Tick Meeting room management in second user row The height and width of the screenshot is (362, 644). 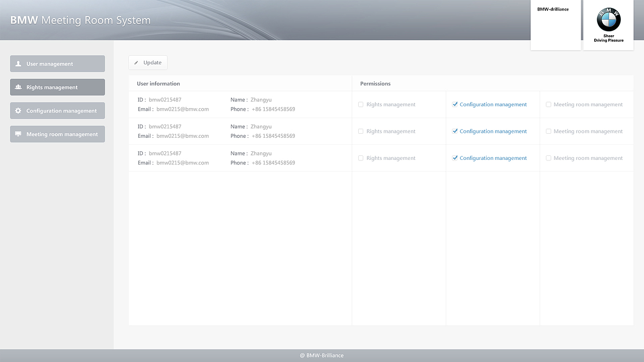548,131
